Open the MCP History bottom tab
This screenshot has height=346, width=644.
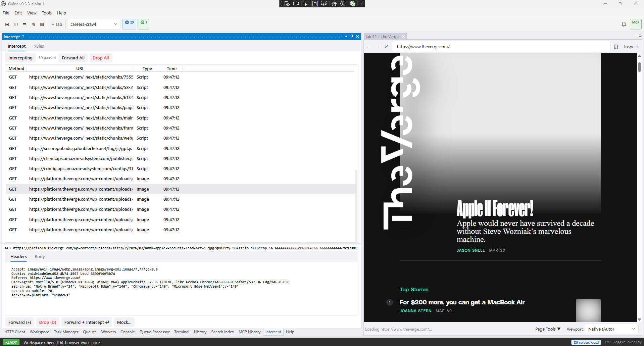[249, 332]
